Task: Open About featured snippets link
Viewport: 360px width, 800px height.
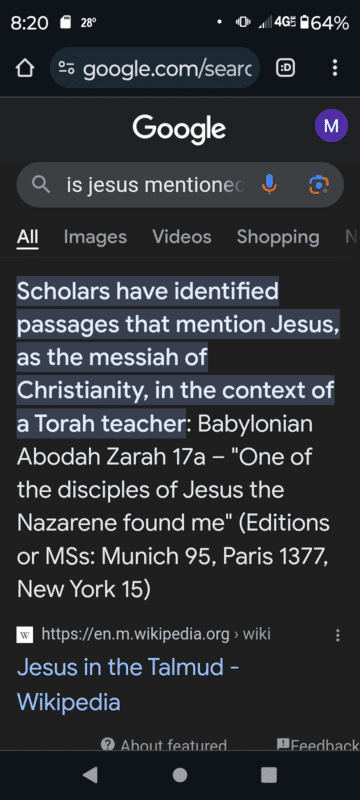Action: 164,744
